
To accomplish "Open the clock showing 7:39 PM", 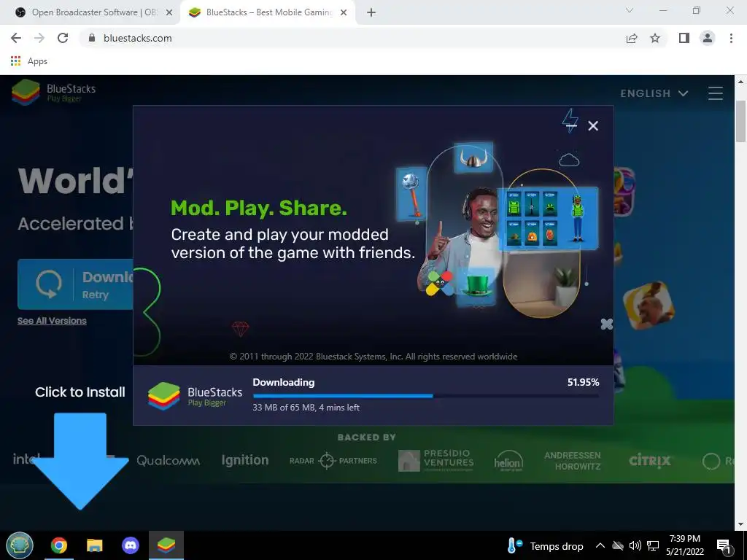I will coord(685,545).
